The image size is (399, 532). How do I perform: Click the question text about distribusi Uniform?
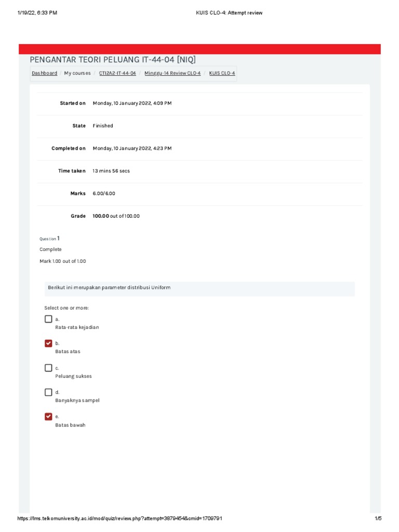109,288
